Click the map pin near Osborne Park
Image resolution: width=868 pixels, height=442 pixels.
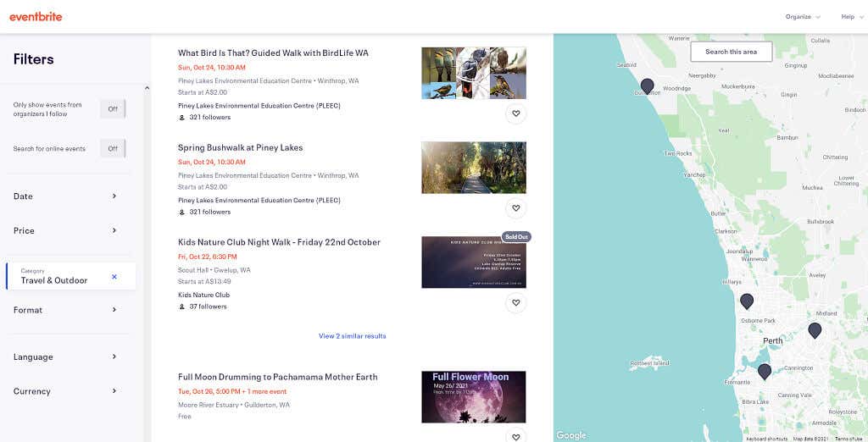click(x=747, y=301)
